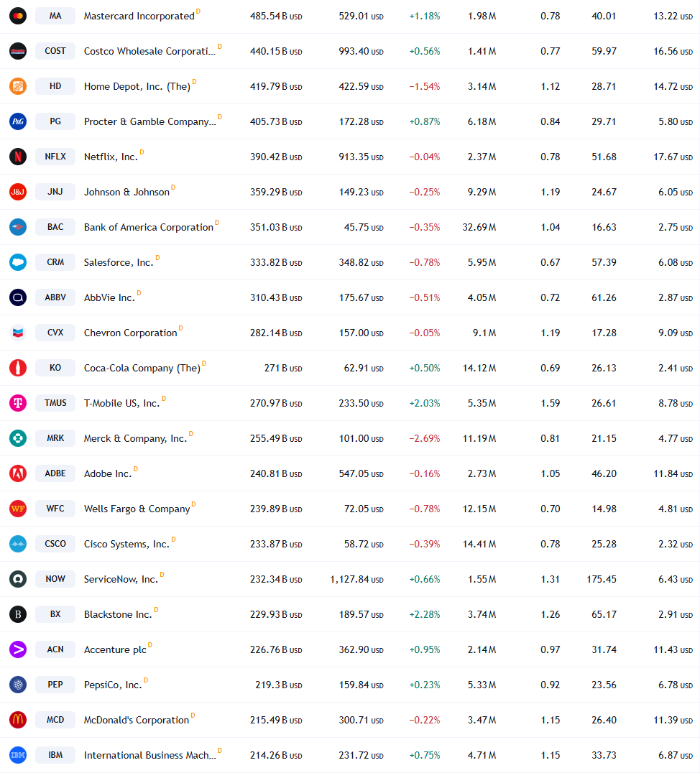700x773 pixels.
Task: Select the IBM ticker badge
Action: coord(55,755)
